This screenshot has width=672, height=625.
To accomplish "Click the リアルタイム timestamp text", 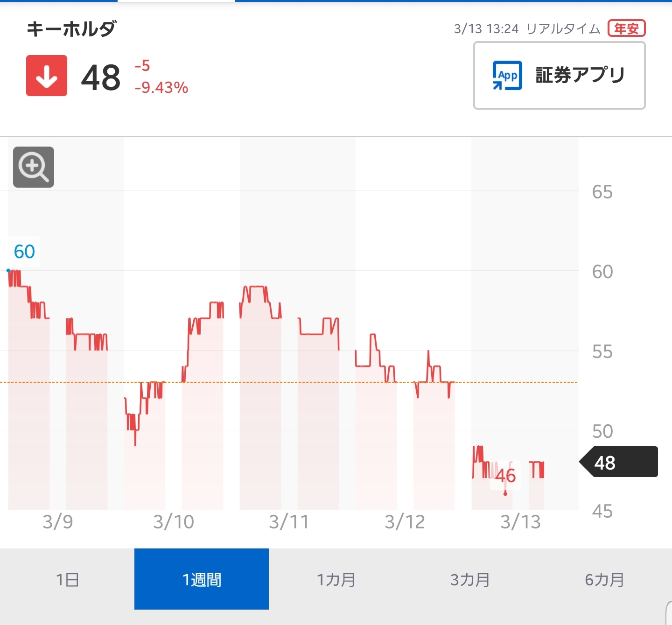I will click(x=563, y=29).
